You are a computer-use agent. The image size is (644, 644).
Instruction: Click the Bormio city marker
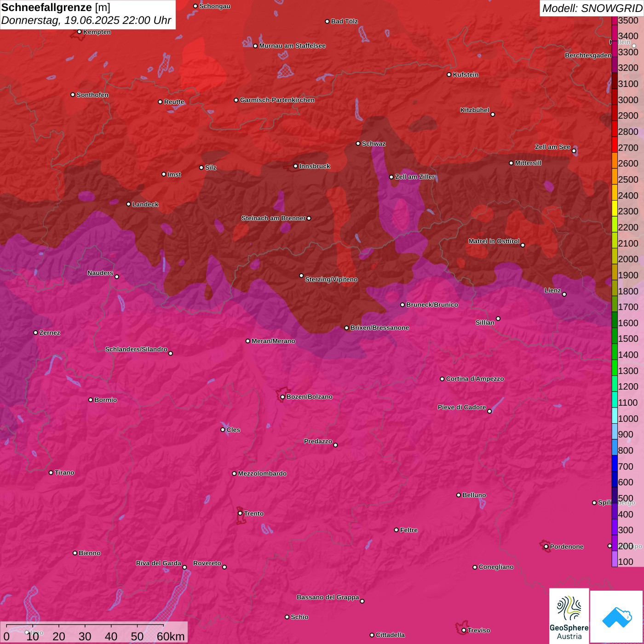point(91,400)
